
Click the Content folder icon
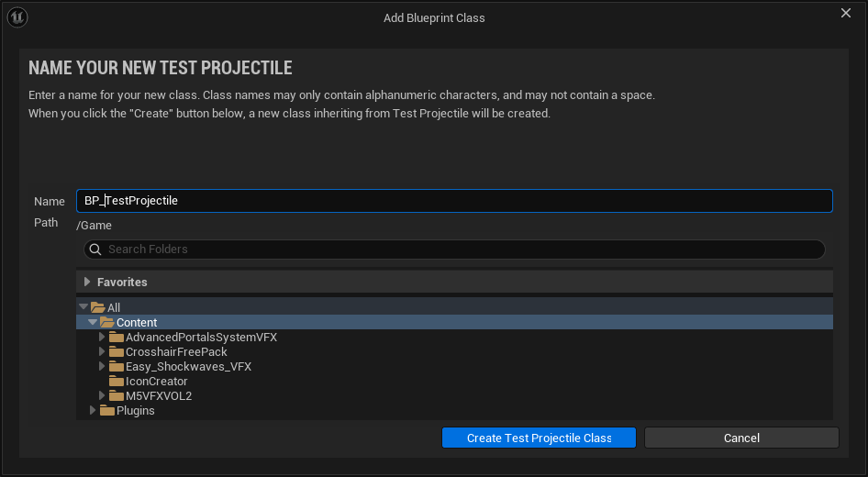(107, 323)
